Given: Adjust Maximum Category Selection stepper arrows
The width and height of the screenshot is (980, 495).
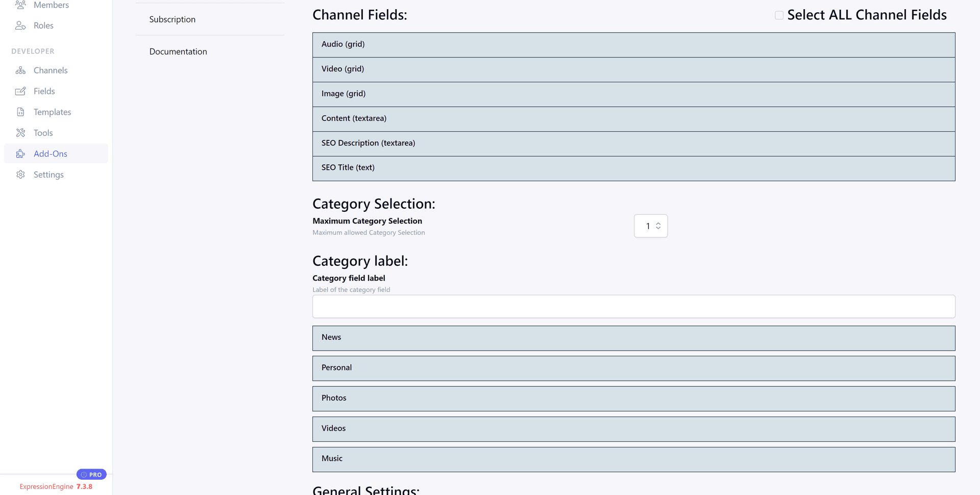Looking at the screenshot, I should point(658,226).
